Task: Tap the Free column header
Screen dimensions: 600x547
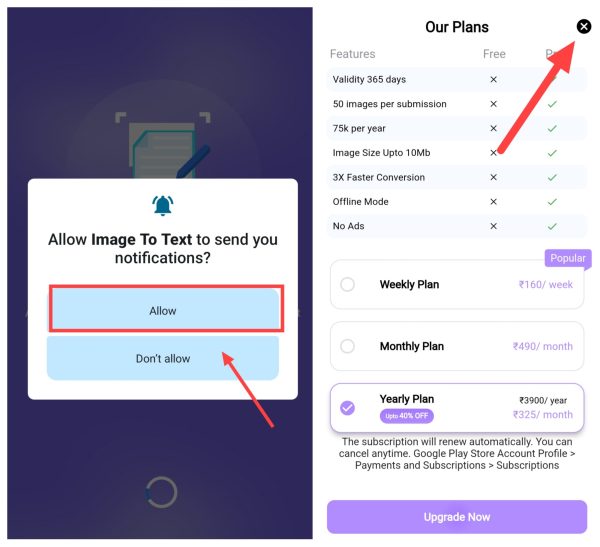Action: pos(494,54)
